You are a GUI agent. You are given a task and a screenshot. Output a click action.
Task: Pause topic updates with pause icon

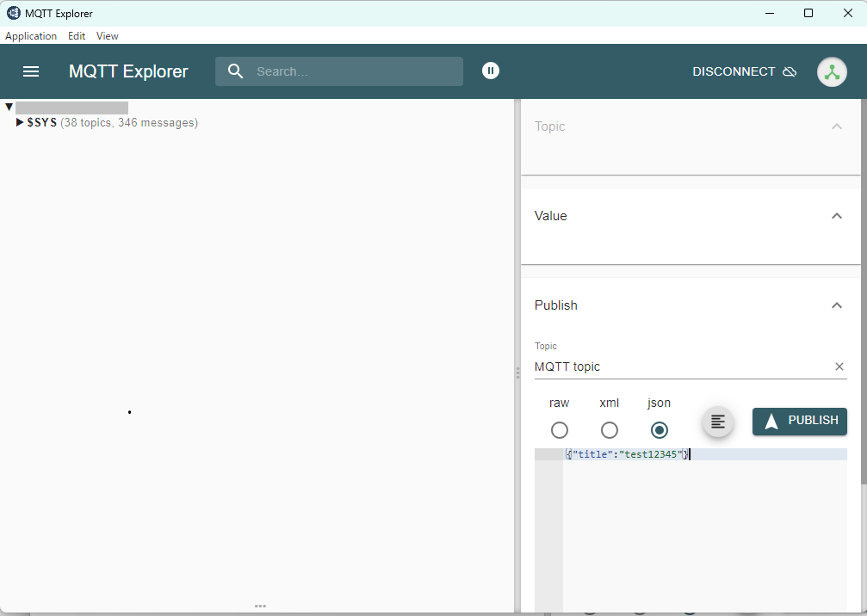(x=491, y=71)
